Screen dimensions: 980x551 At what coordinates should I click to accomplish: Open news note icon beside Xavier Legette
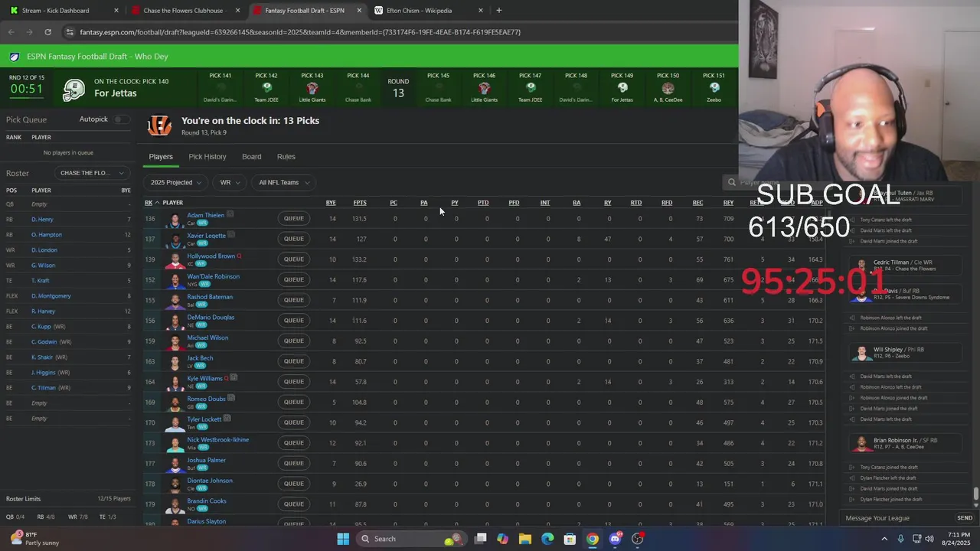231,235
